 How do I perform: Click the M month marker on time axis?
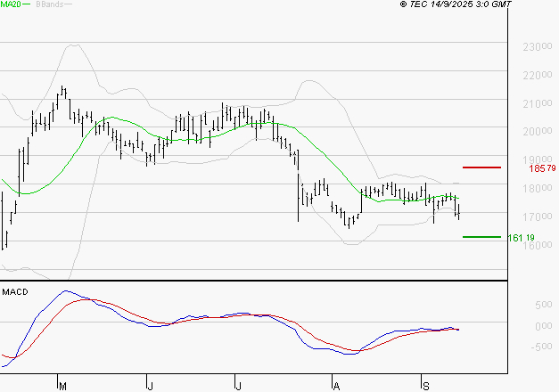click(62, 386)
